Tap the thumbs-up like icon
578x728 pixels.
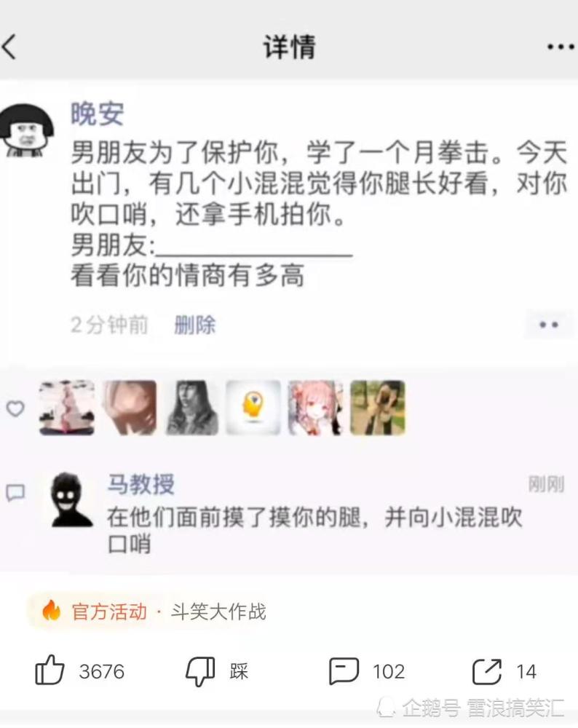tap(50, 670)
